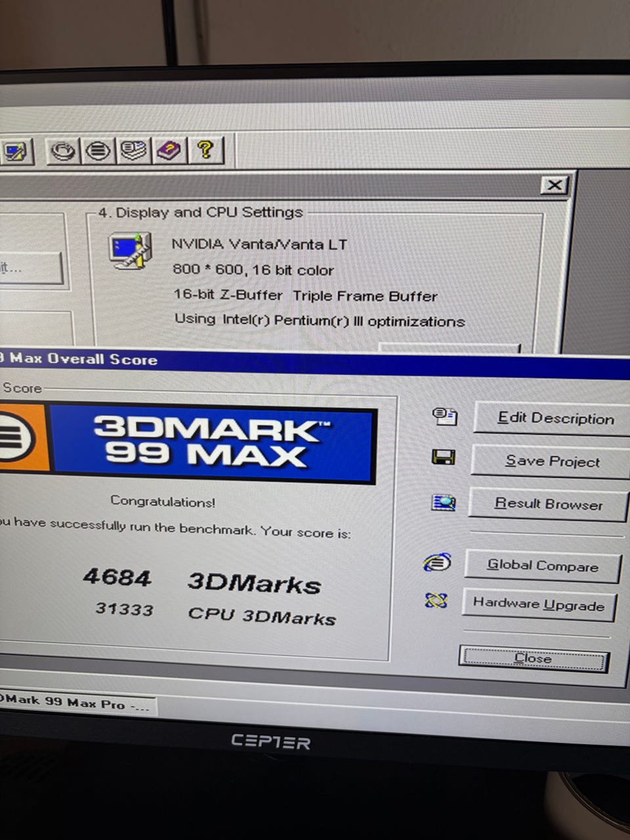Click the 3DMark striped-circle logo toolbar icon
The width and height of the screenshot is (630, 840).
(x=98, y=151)
